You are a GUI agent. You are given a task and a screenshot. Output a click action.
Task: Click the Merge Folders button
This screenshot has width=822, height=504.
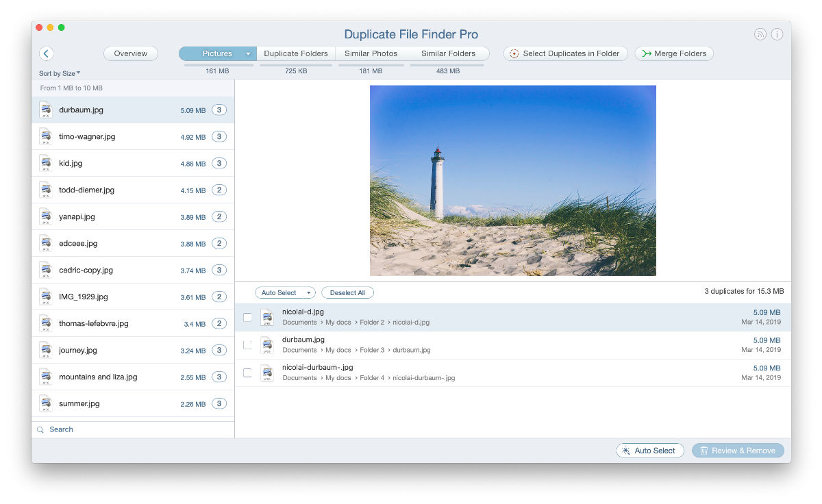(x=674, y=53)
